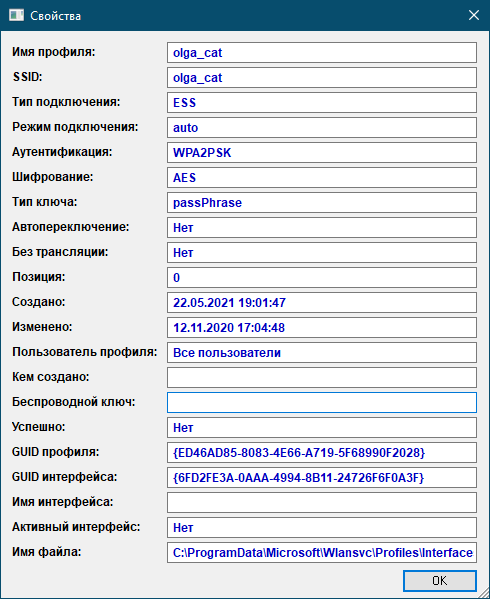Select the GUID профиля value field
The width and height of the screenshot is (490, 599).
pyautogui.click(x=322, y=452)
